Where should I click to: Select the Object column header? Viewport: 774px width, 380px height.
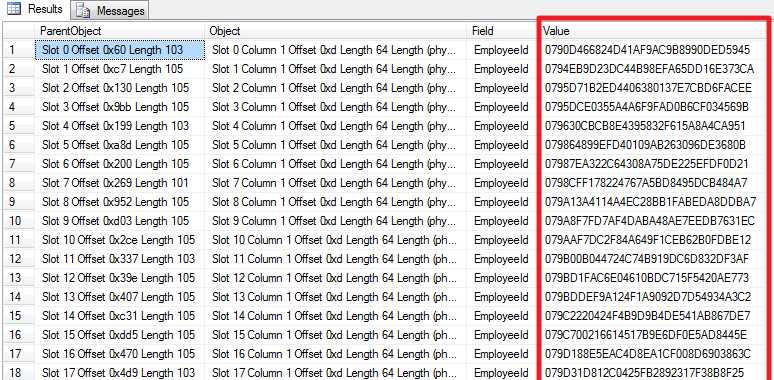click(336, 31)
